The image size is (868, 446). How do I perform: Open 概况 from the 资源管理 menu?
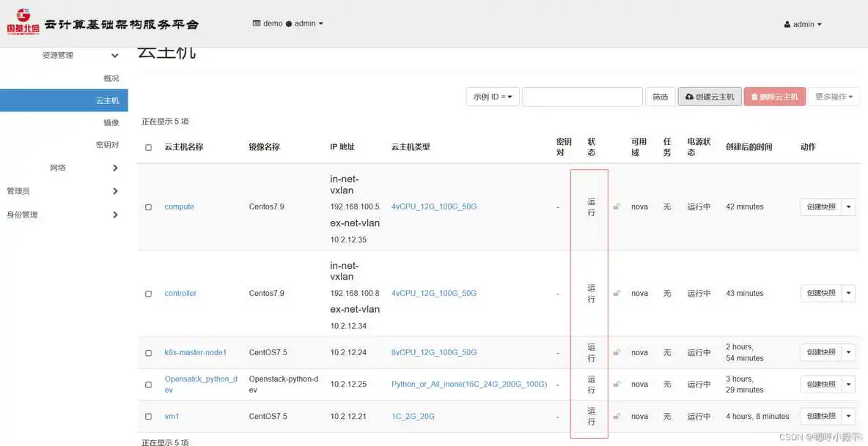point(109,78)
